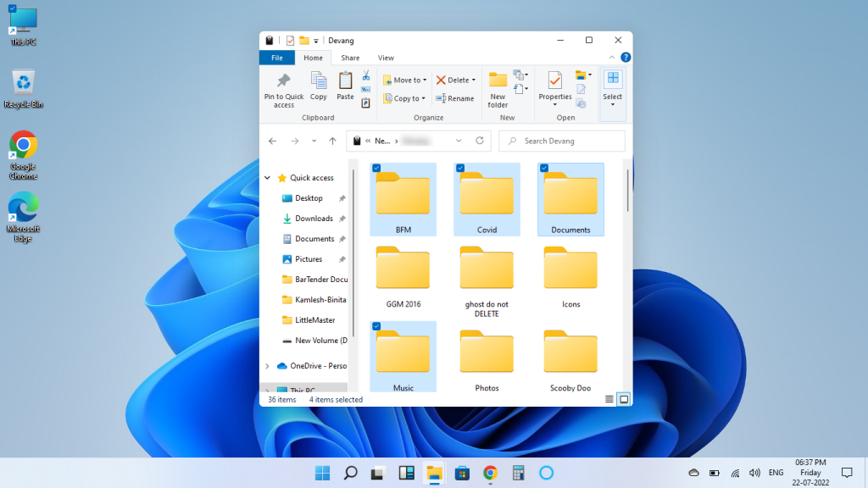Expand the Delete options dropdown
This screenshot has width=868, height=488.
pyautogui.click(x=473, y=80)
